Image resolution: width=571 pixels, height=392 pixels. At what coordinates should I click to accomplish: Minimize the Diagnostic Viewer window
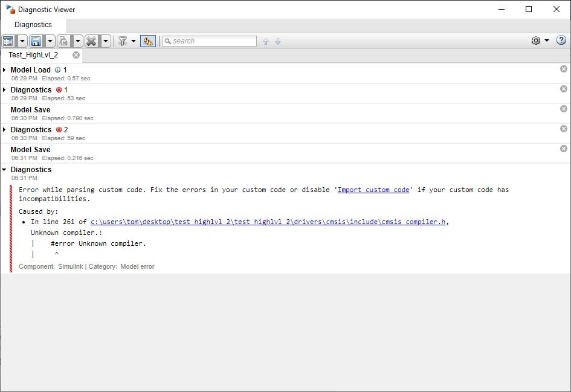pyautogui.click(x=502, y=9)
